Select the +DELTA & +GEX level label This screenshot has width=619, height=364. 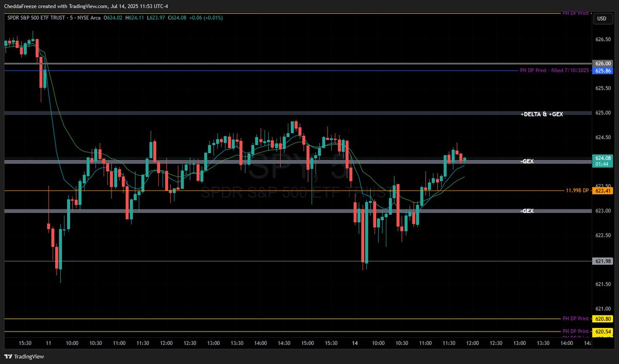(x=542, y=114)
